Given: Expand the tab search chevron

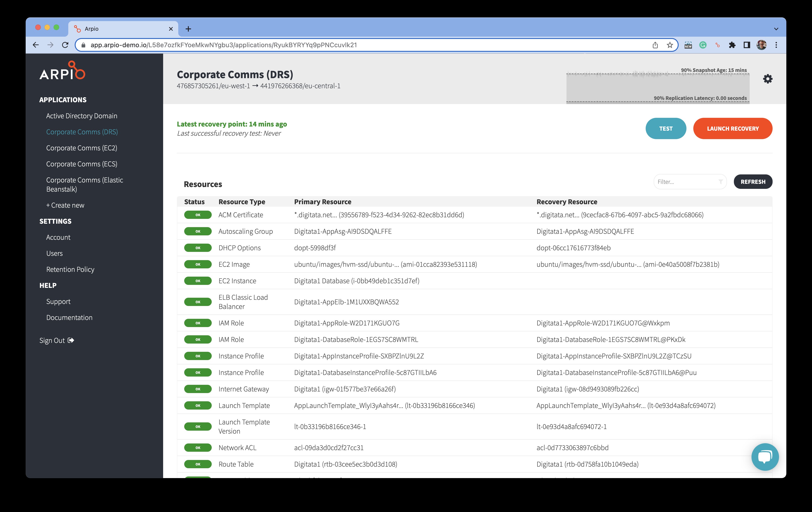Looking at the screenshot, I should click(776, 29).
